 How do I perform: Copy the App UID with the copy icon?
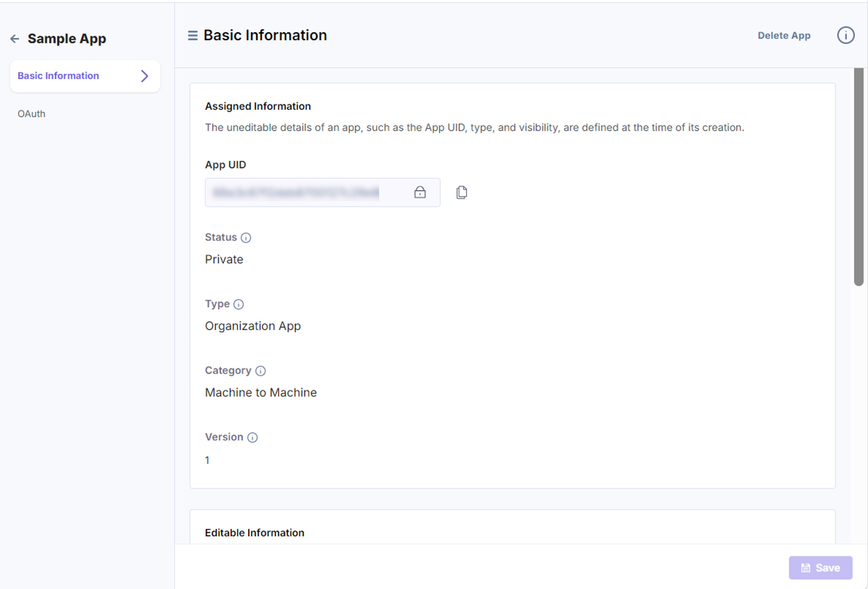coord(462,192)
